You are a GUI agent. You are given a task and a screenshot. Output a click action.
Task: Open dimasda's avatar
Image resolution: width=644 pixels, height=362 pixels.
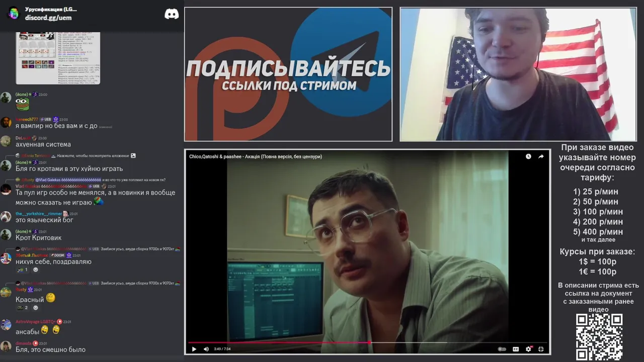click(x=6, y=346)
